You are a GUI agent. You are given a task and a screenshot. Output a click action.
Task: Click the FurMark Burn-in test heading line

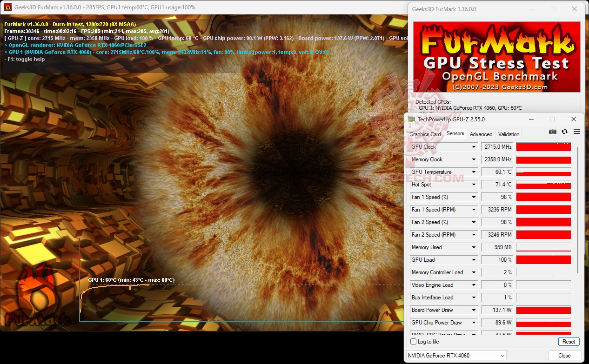tap(70, 24)
